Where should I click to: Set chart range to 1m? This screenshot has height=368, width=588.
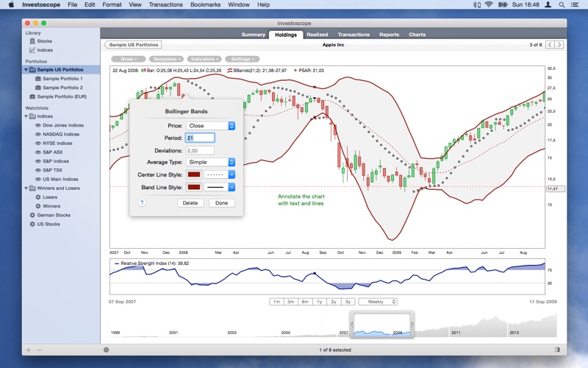[x=276, y=302]
